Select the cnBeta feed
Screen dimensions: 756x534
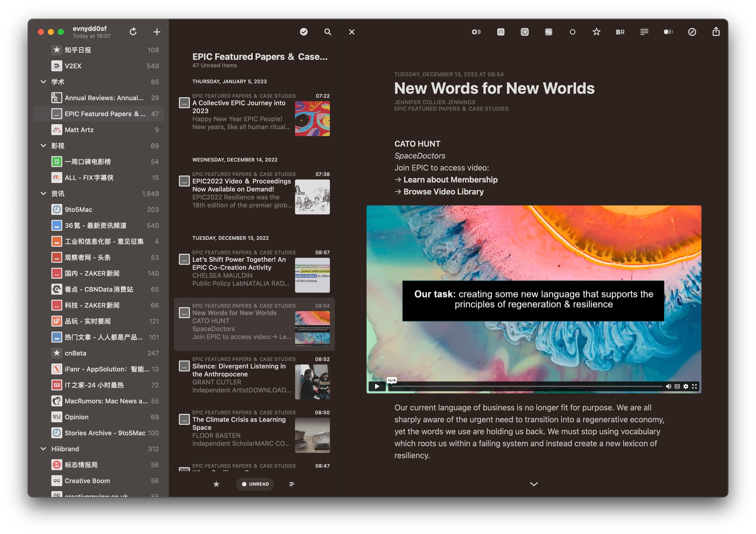[98, 353]
